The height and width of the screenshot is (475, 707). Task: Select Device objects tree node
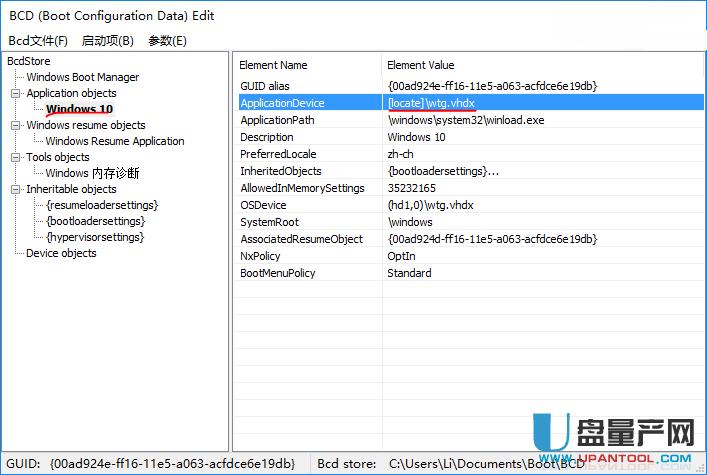tap(61, 253)
